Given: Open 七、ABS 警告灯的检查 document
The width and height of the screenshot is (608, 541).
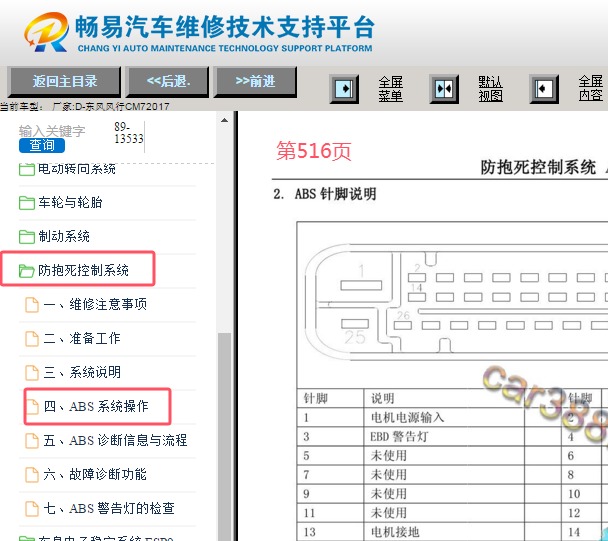Looking at the screenshot, I should coord(109,508).
